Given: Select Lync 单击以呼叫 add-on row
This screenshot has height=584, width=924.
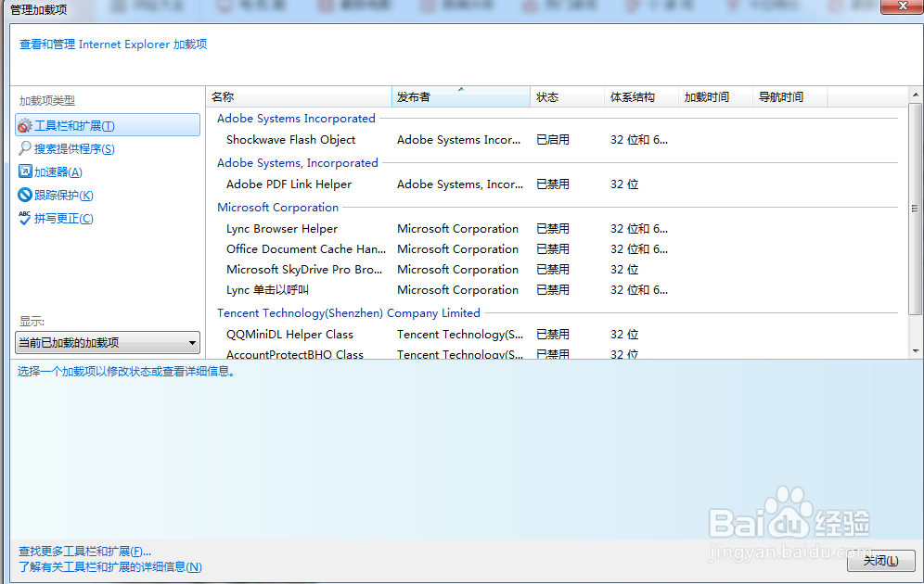Looking at the screenshot, I should pyautogui.click(x=557, y=290).
